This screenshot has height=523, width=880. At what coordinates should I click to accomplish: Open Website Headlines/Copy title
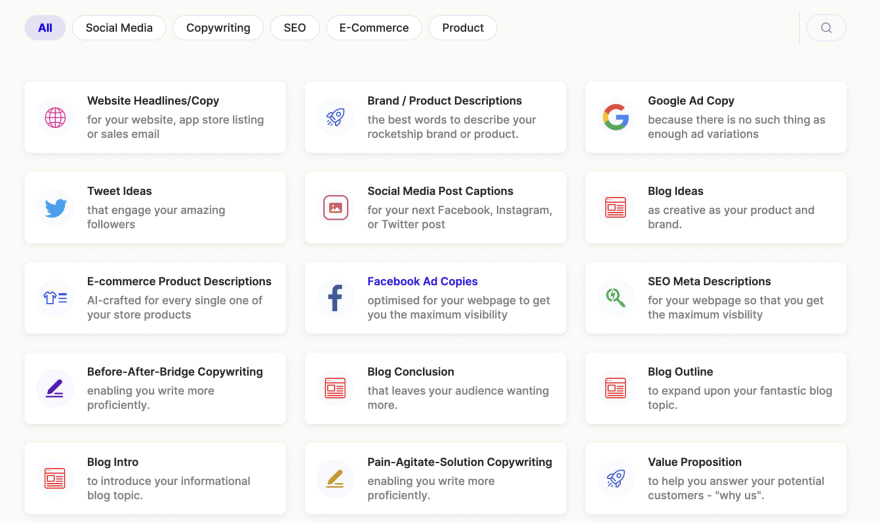coord(153,101)
